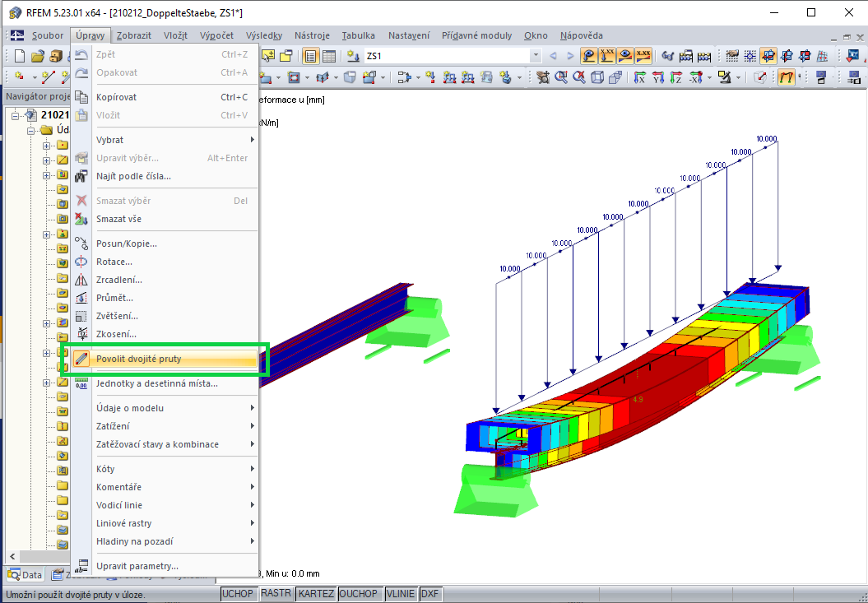
Task: Click the glasses icon in top toolbar
Action: pos(668,55)
